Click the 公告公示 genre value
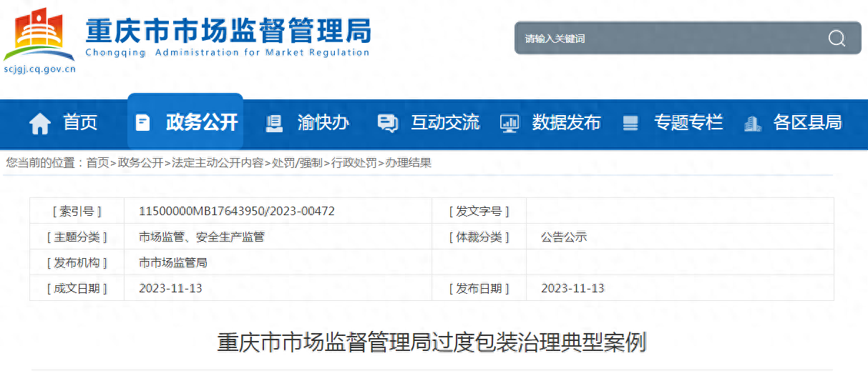The width and height of the screenshot is (868, 381). click(x=564, y=237)
